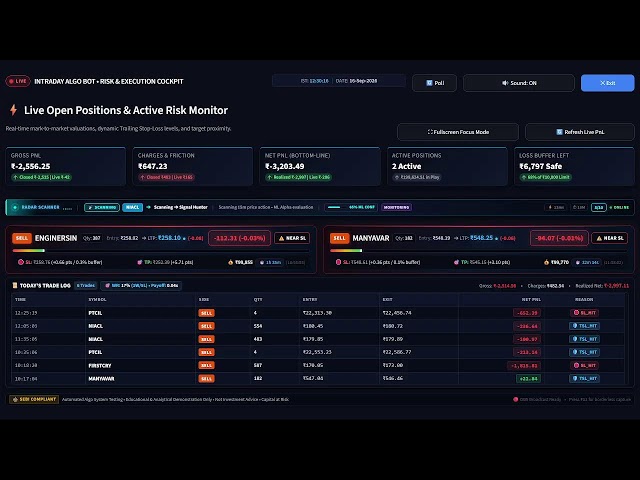Click the TSL_HIT badge in NIACL qty 554 row
This screenshot has height=480, width=640.
(x=584, y=326)
